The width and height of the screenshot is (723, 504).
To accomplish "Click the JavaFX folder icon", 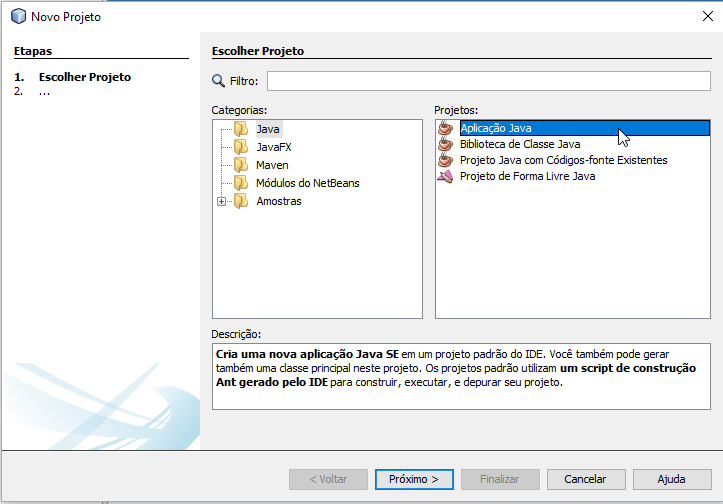I will pyautogui.click(x=240, y=147).
